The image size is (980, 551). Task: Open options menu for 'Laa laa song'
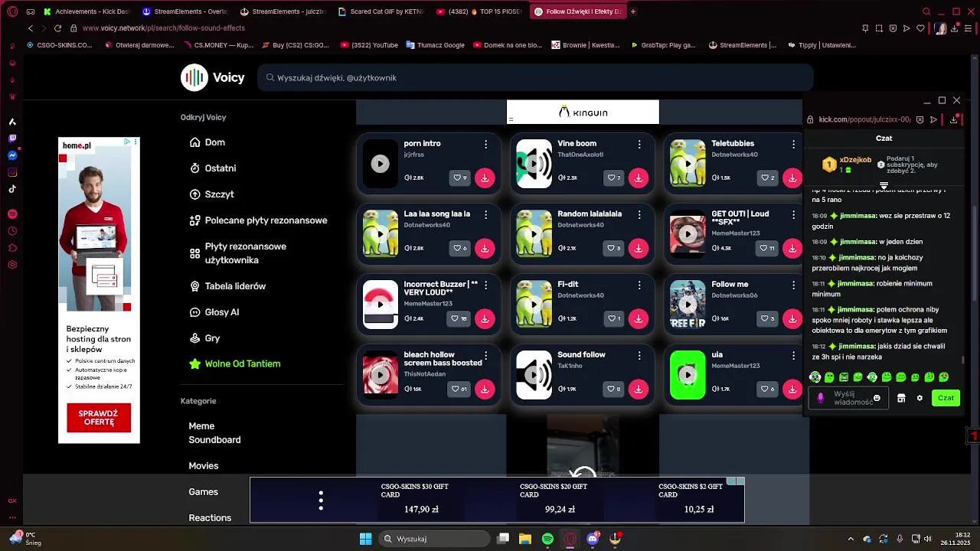pyautogui.click(x=485, y=214)
